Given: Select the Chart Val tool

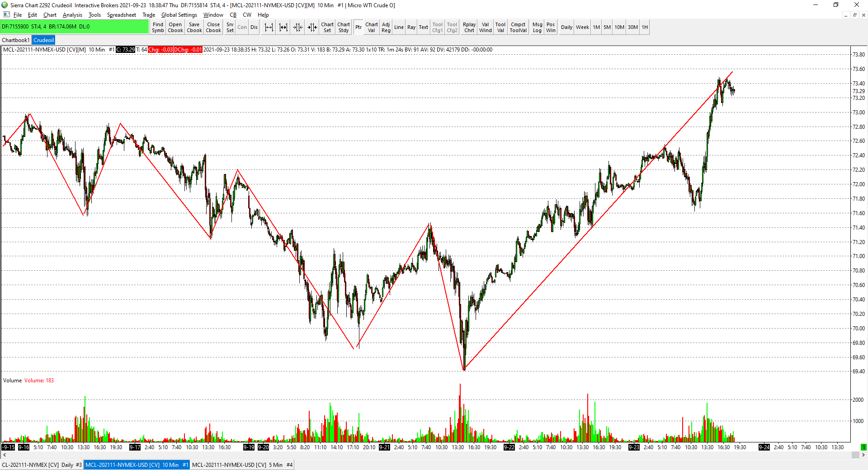Looking at the screenshot, I should (372, 28).
